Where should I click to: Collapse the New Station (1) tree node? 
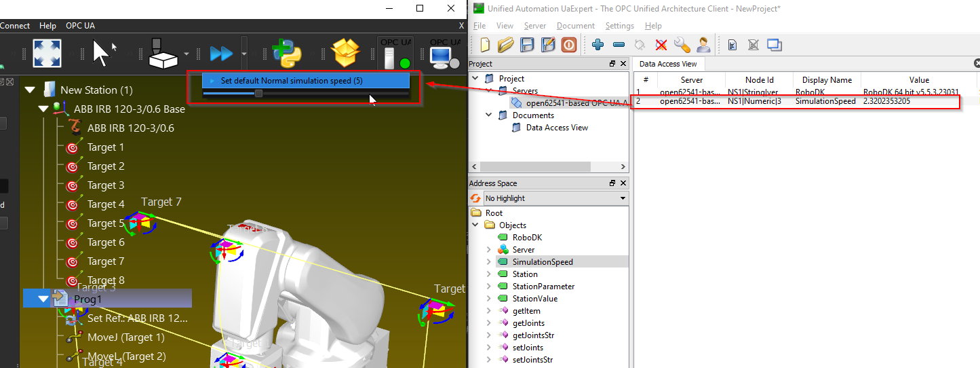[30, 90]
